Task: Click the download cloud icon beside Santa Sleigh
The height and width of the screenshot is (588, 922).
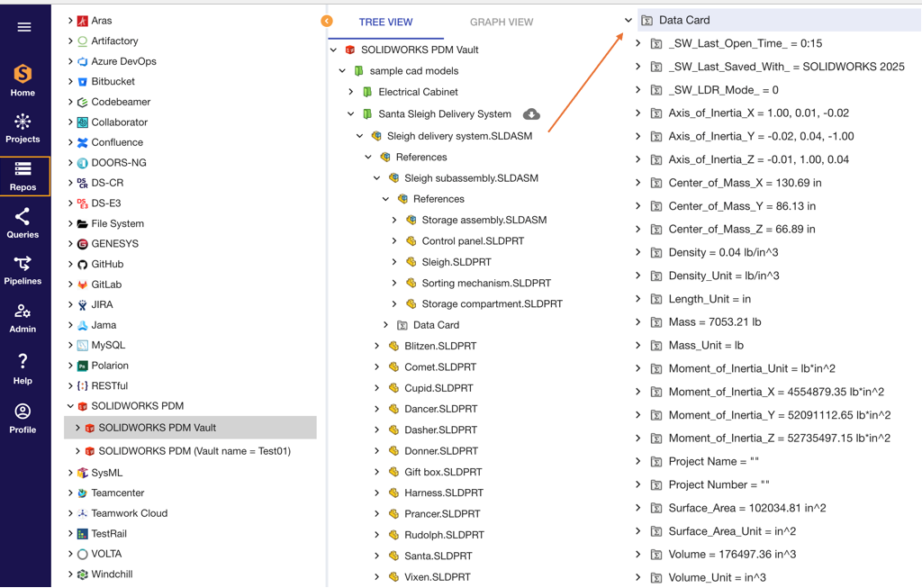Action: click(x=531, y=114)
